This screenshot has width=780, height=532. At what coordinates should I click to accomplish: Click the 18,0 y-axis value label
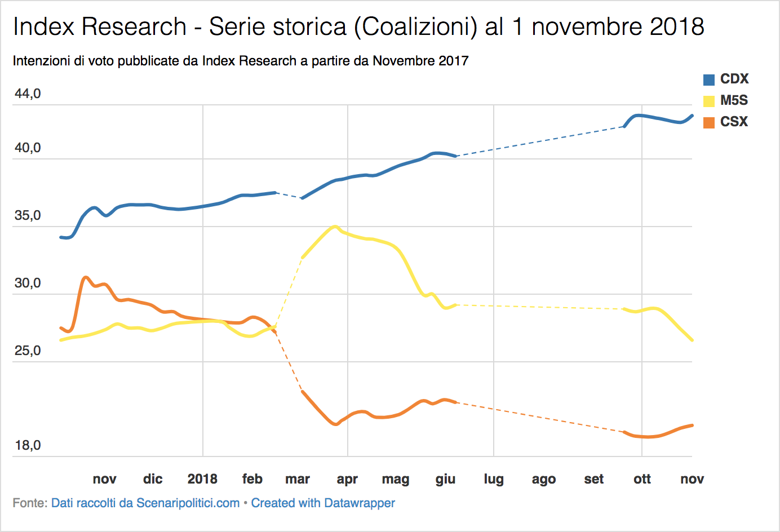(x=28, y=445)
